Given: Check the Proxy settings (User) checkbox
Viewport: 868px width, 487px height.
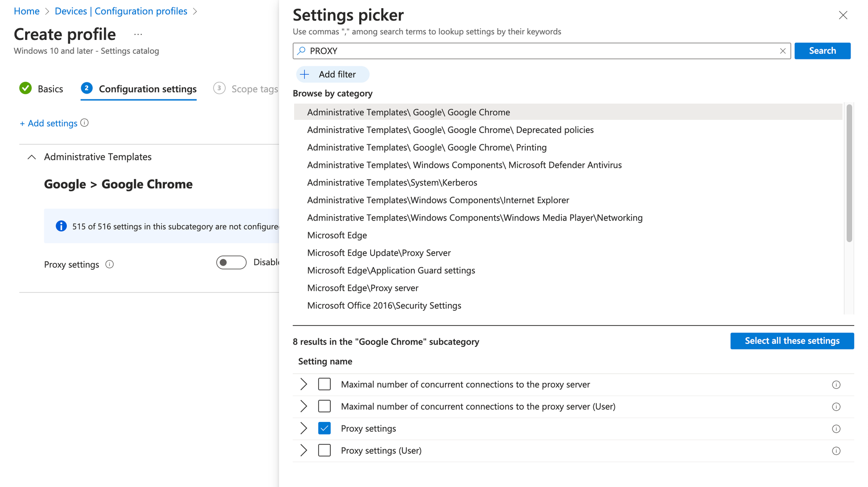Looking at the screenshot, I should coord(324,451).
